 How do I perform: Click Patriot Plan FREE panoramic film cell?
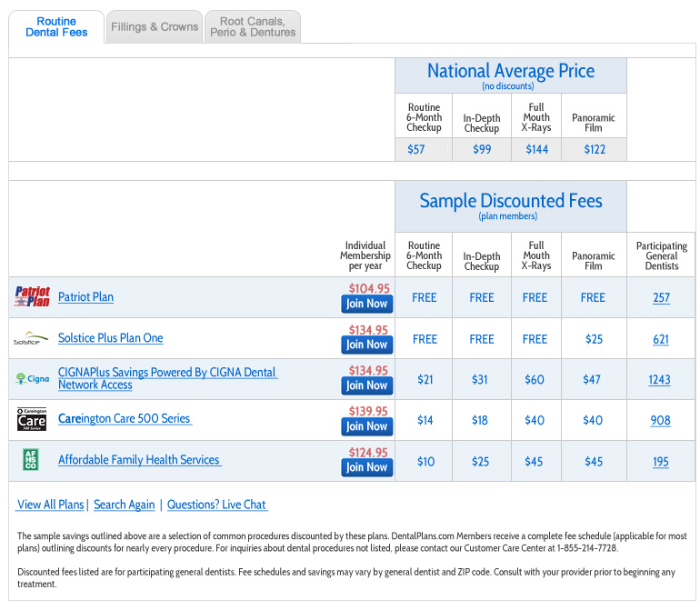[593, 298]
